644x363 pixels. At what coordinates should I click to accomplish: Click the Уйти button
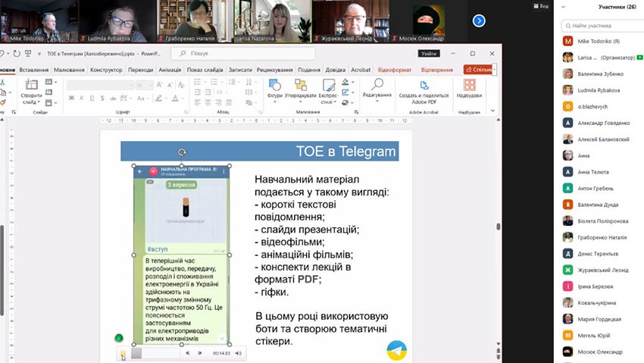click(x=429, y=53)
